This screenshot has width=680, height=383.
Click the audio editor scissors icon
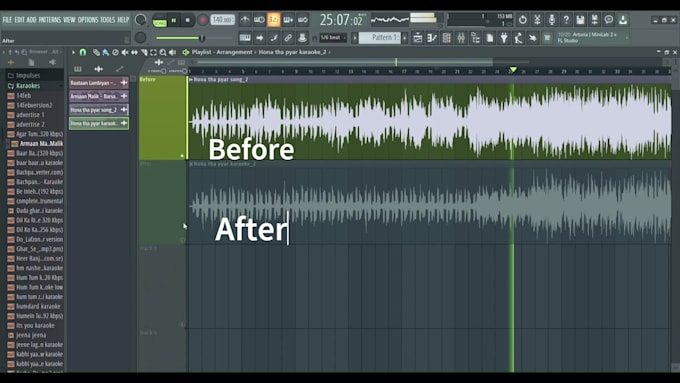point(537,20)
